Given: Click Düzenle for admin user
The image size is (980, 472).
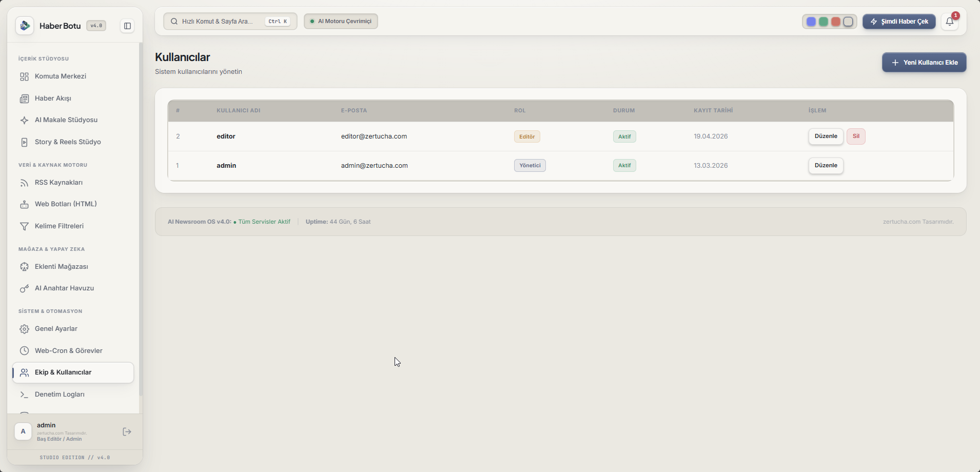Looking at the screenshot, I should click(826, 166).
